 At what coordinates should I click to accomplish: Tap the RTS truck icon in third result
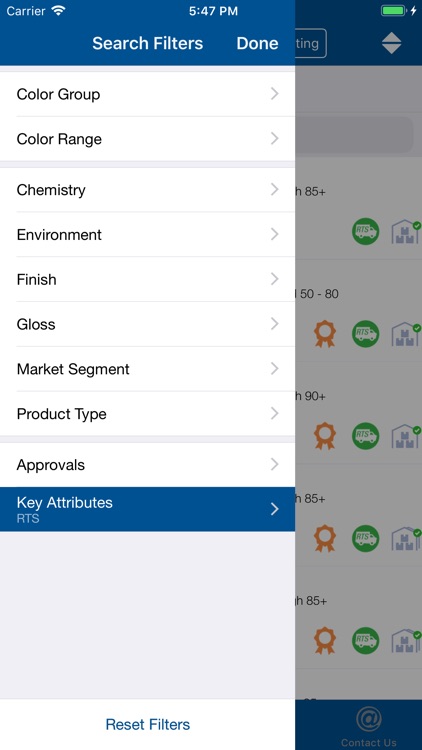point(366,436)
